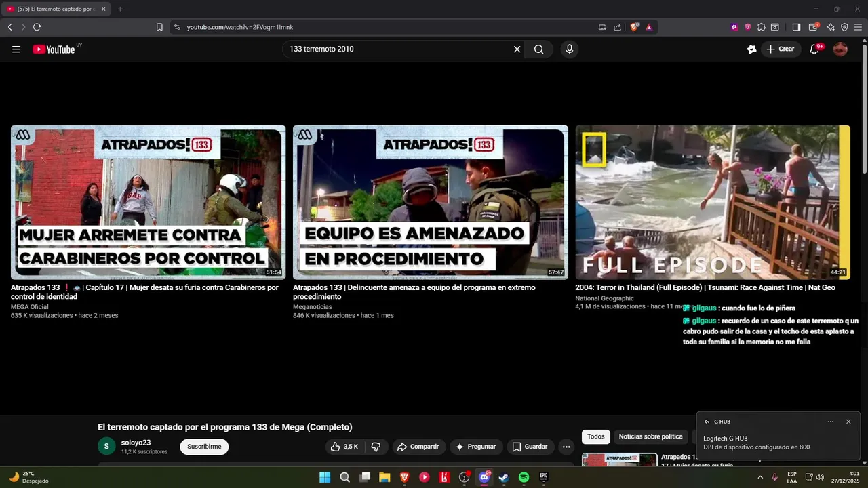Viewport: 868px width, 488px height.
Task: Open the browser extensions puzzle icon
Action: point(762,27)
